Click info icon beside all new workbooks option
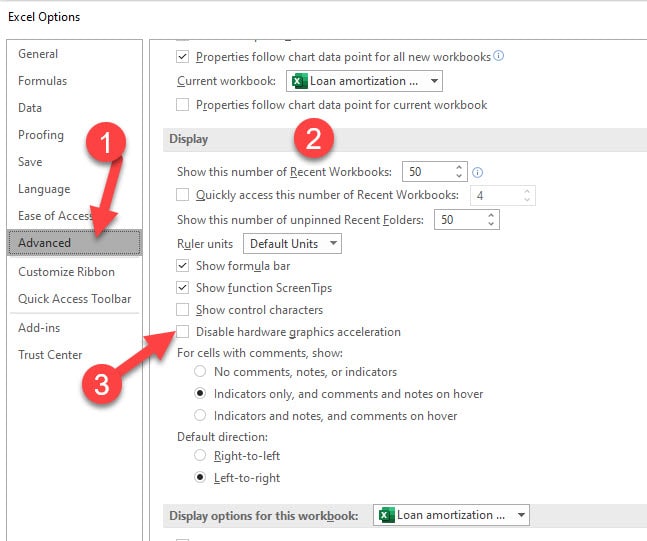Image resolution: width=647 pixels, height=541 pixels. pos(498,56)
